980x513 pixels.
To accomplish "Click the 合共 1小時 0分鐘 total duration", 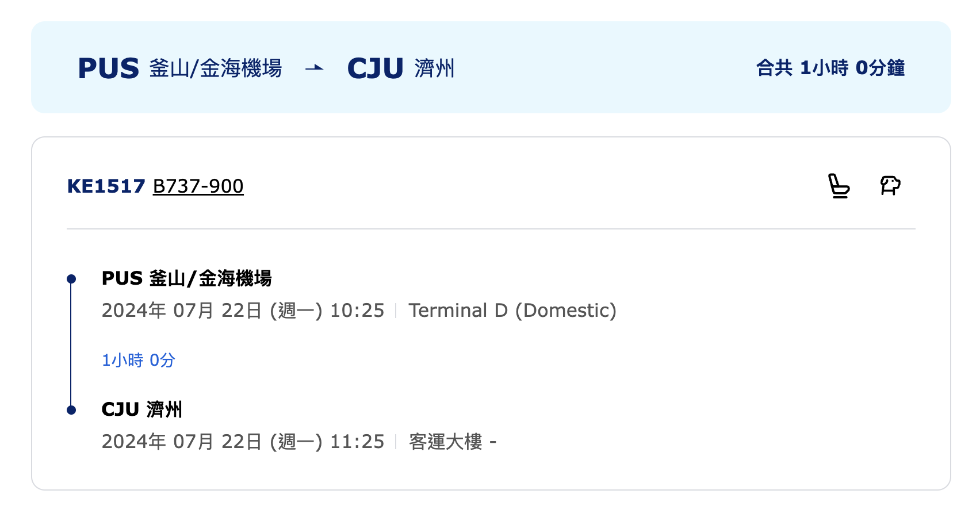I will point(830,68).
